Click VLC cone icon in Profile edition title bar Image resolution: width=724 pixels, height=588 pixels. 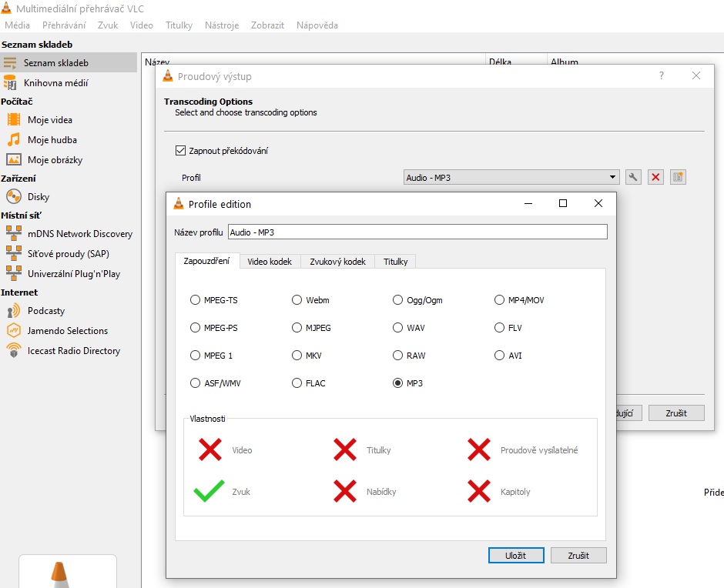click(178, 203)
